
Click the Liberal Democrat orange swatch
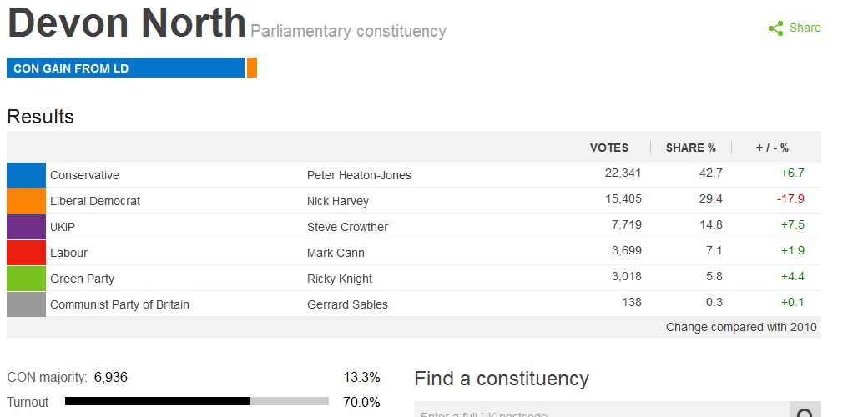pos(26,201)
